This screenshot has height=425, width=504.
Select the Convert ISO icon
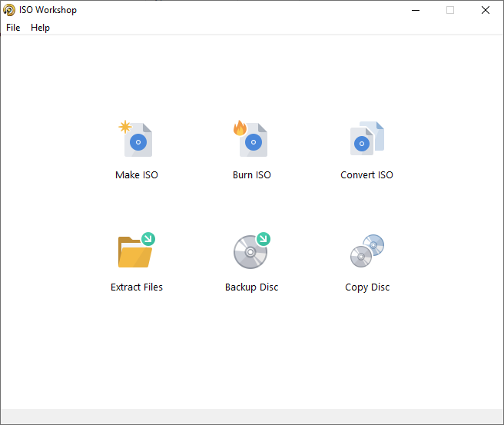pos(367,138)
